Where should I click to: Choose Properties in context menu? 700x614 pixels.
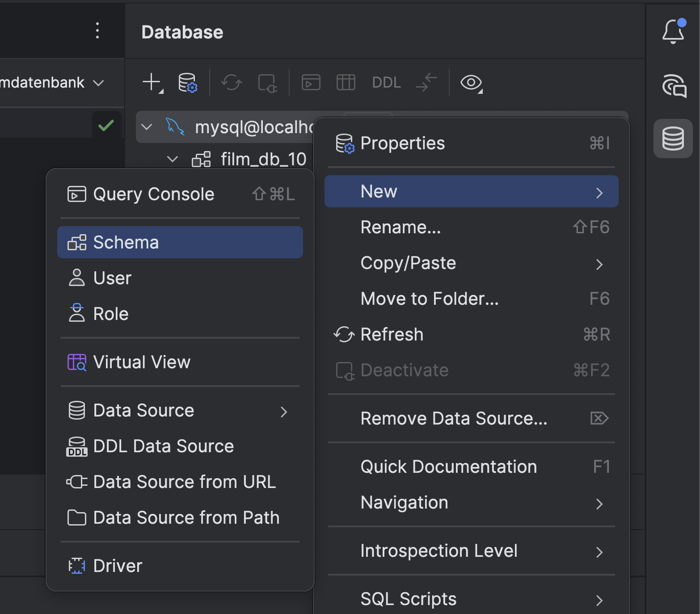(x=472, y=143)
